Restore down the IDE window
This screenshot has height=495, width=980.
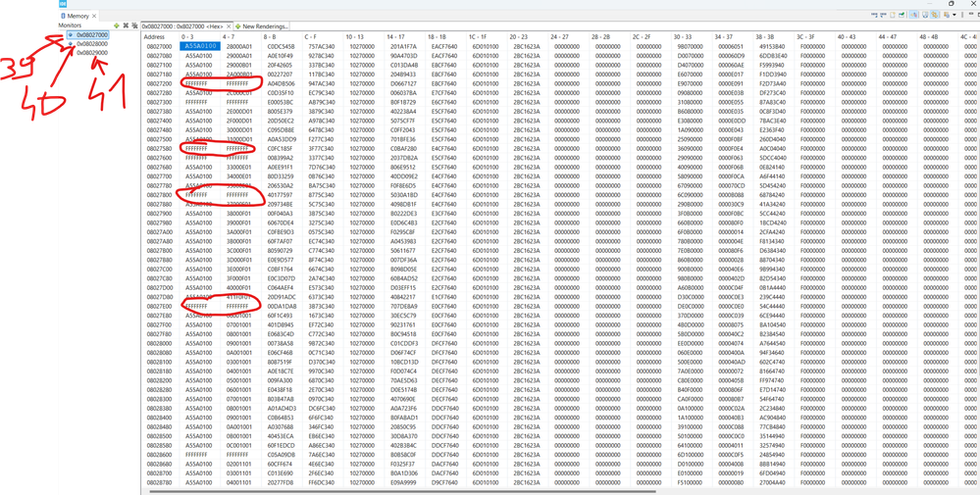[952, 3]
